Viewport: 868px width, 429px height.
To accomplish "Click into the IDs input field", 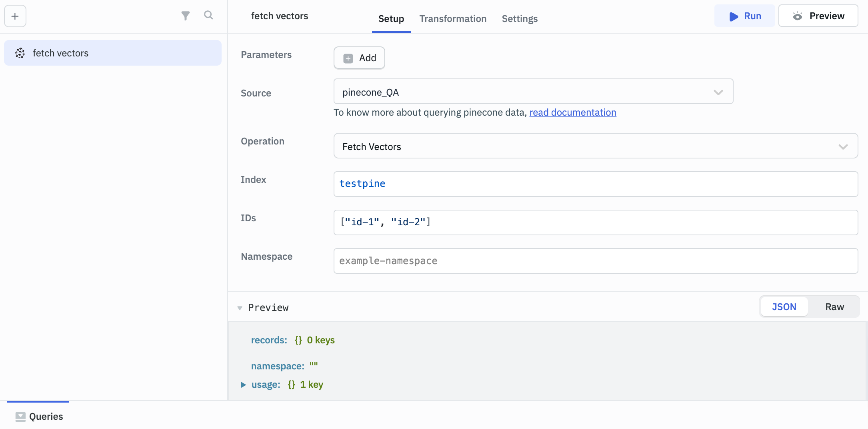I will coord(596,223).
